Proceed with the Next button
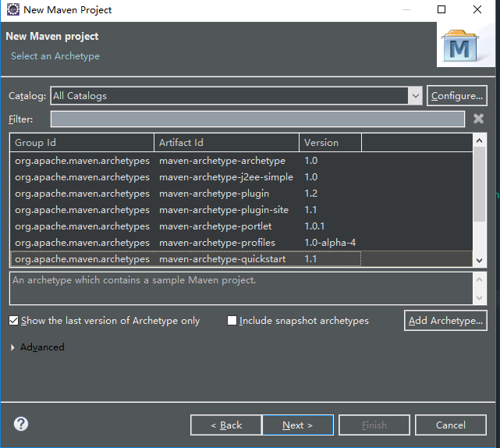The width and height of the screenshot is (500, 448). [x=298, y=425]
